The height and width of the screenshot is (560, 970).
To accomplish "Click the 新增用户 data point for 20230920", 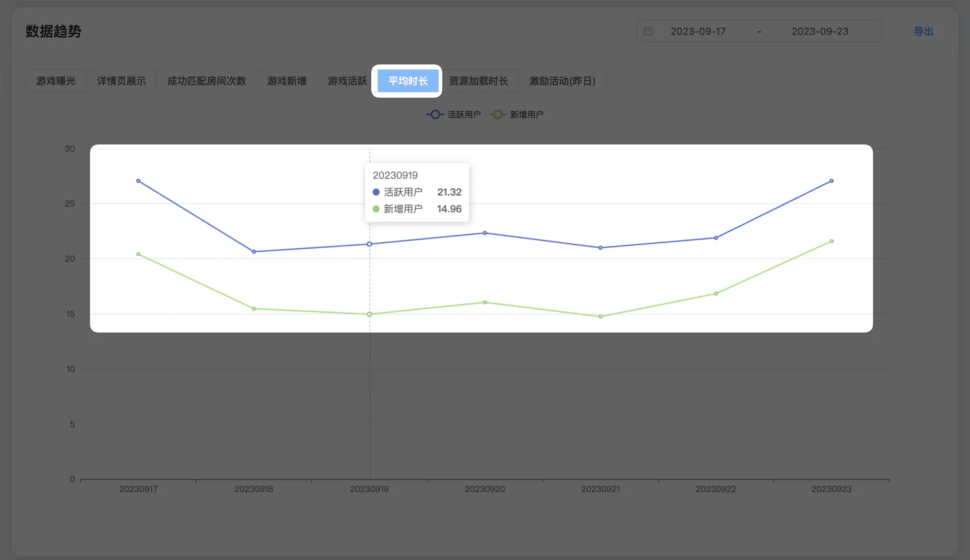I will click(485, 302).
